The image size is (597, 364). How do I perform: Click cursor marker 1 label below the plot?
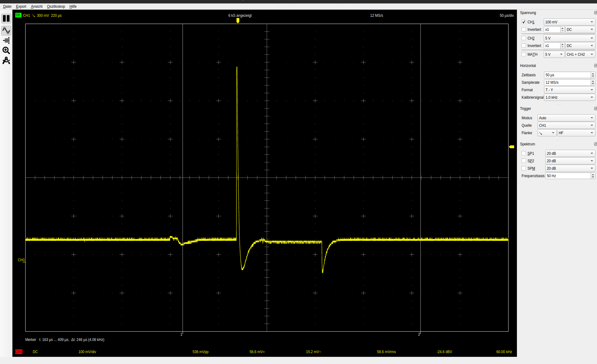pyautogui.click(x=181, y=334)
